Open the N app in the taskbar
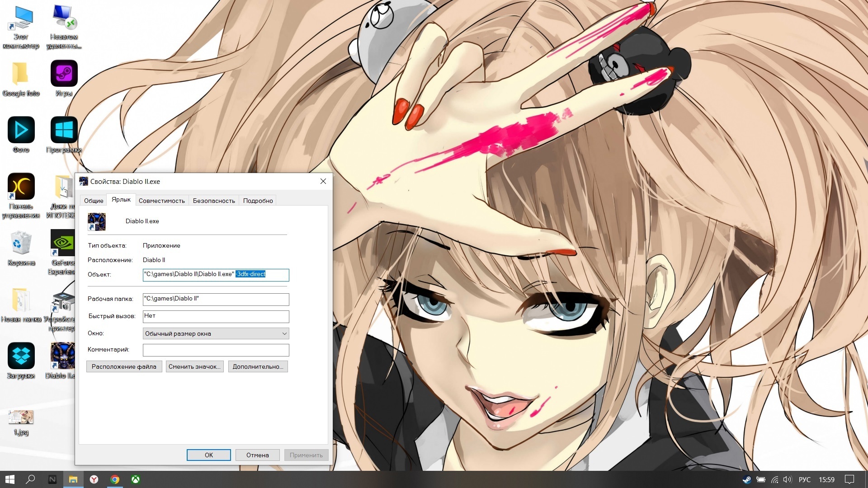 (x=52, y=479)
